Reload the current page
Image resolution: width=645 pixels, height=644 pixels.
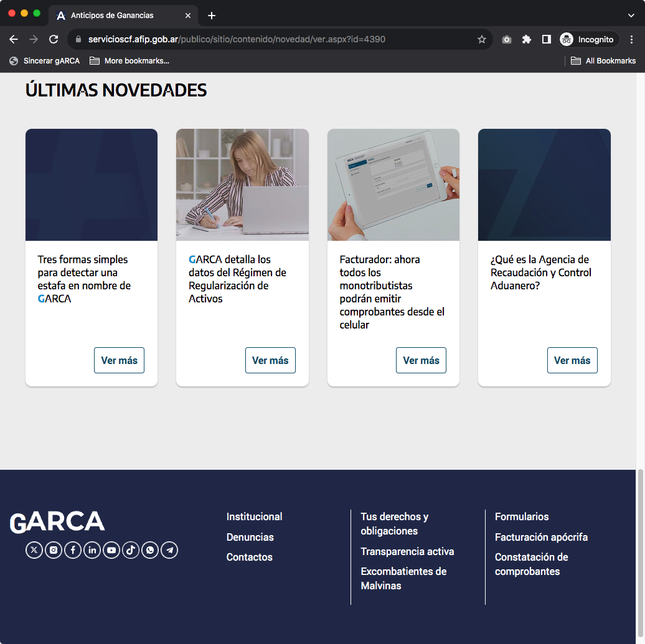coord(54,39)
